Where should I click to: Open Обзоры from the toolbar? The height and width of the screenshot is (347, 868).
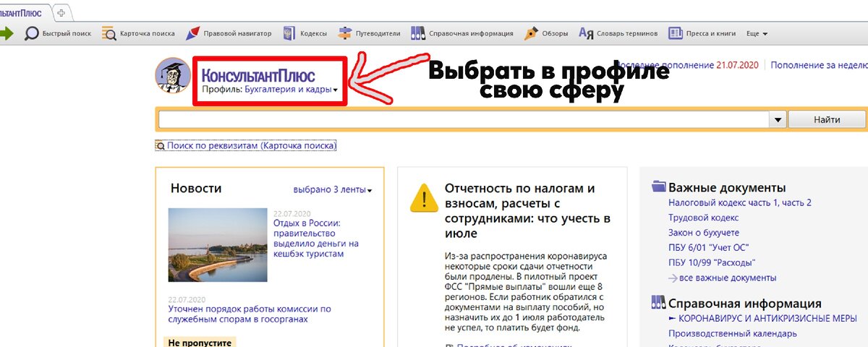[546, 33]
